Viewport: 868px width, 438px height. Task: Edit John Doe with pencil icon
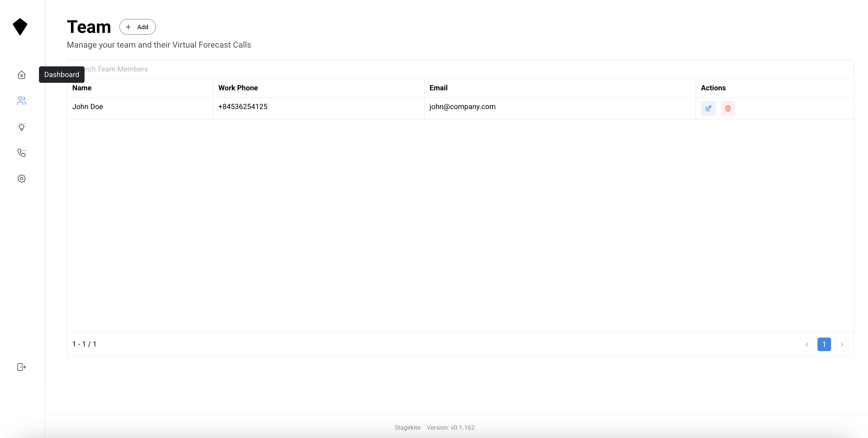[x=708, y=108]
